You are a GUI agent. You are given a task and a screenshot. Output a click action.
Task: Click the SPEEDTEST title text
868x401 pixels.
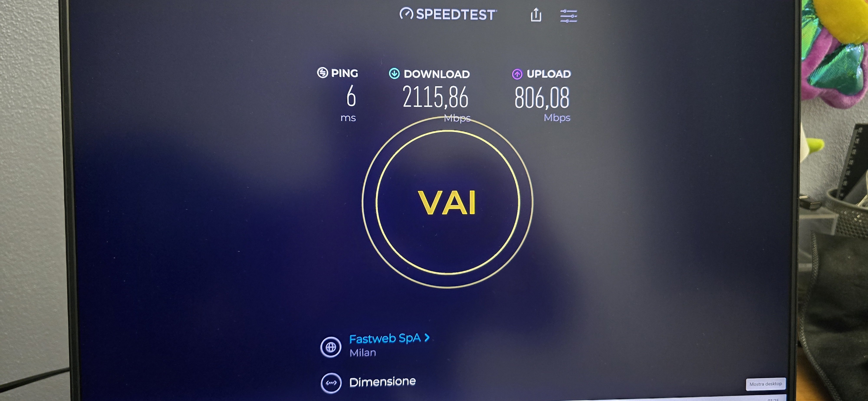pyautogui.click(x=455, y=15)
